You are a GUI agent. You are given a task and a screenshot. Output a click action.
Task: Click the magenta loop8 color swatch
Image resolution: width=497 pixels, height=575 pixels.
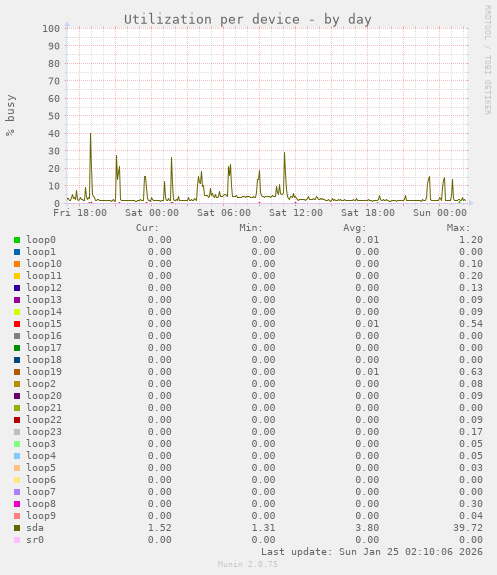pos(17,504)
